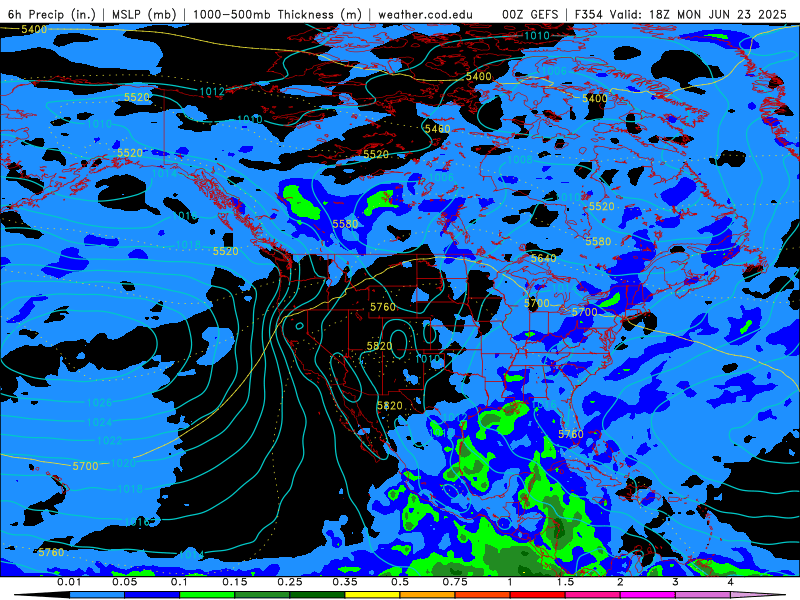Click the '0.01' legend value
The width and height of the screenshot is (800, 600).
tap(69, 582)
